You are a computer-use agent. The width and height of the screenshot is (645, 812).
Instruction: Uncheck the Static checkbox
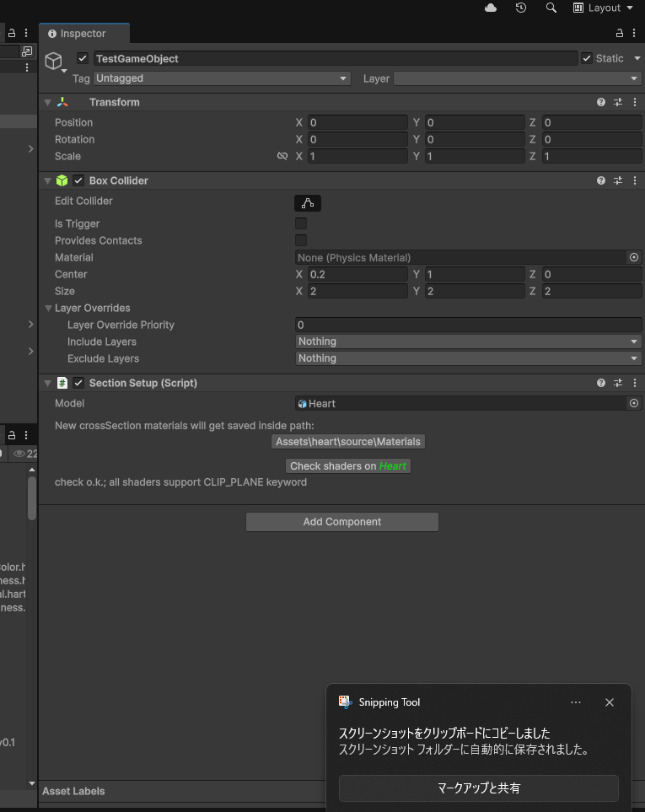point(587,58)
